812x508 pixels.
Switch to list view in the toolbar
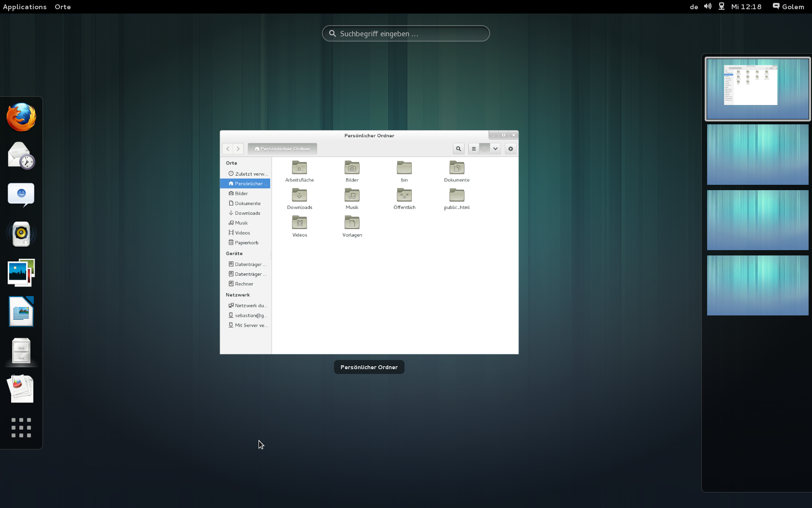(x=474, y=149)
